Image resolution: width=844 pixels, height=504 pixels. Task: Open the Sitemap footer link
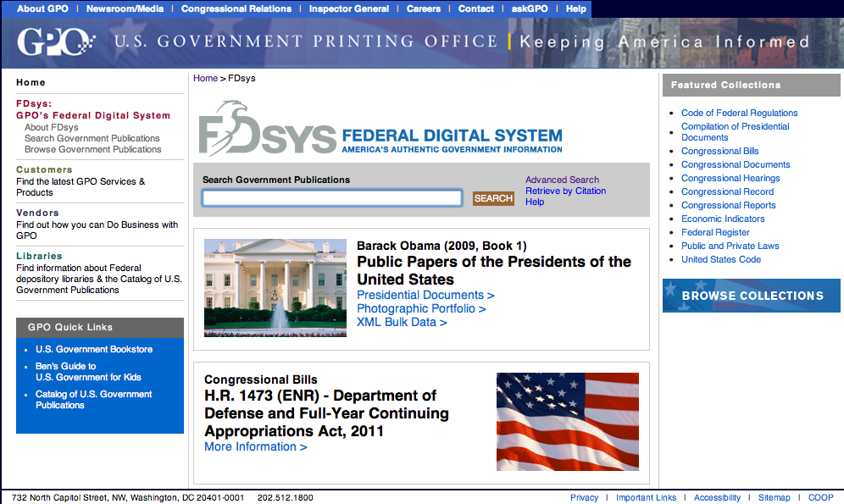[774, 497]
